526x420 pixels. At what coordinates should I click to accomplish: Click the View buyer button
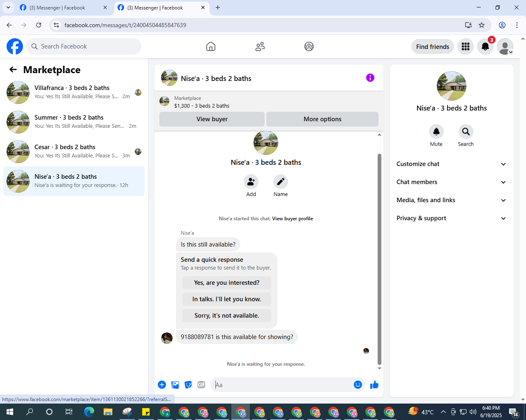(212, 119)
